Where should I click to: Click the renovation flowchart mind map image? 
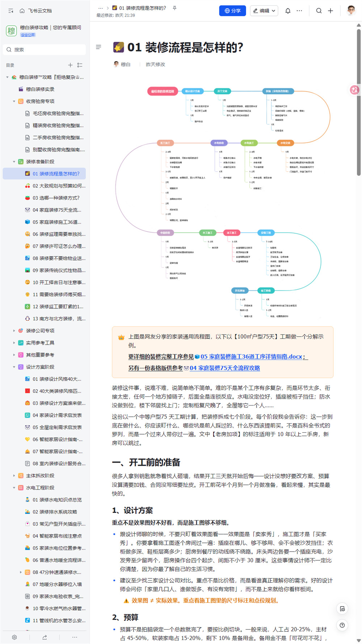[222, 202]
